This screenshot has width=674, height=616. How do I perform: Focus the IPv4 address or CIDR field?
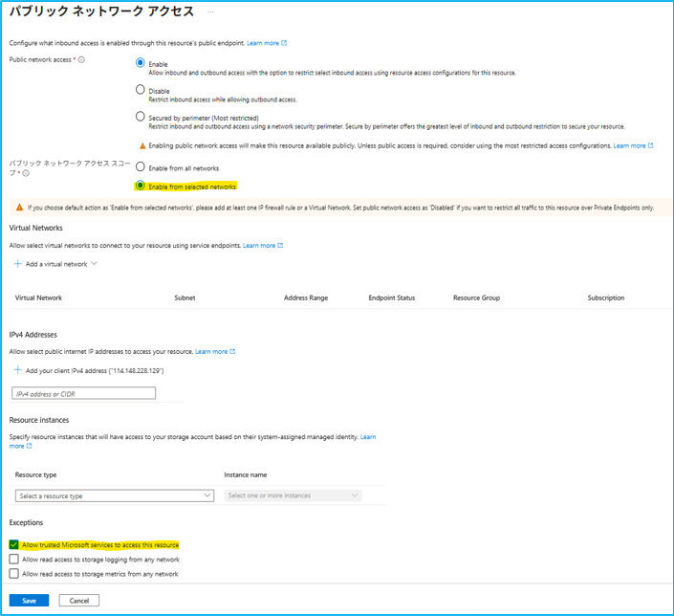click(x=83, y=393)
